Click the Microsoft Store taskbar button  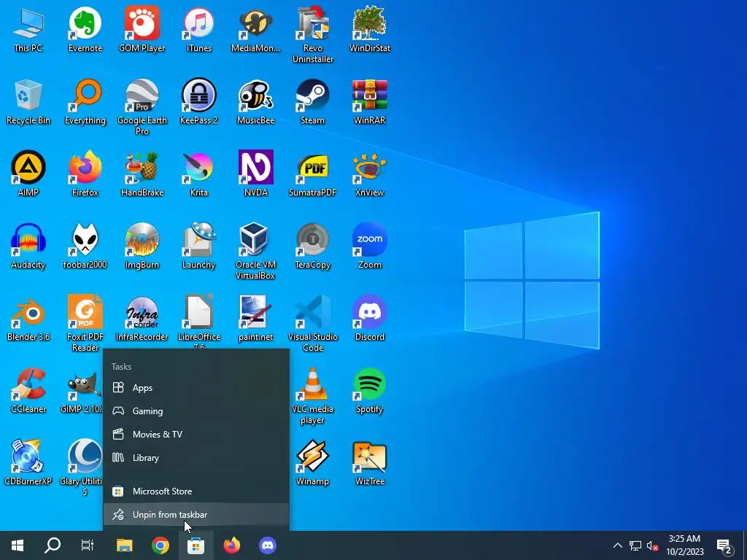[196, 545]
